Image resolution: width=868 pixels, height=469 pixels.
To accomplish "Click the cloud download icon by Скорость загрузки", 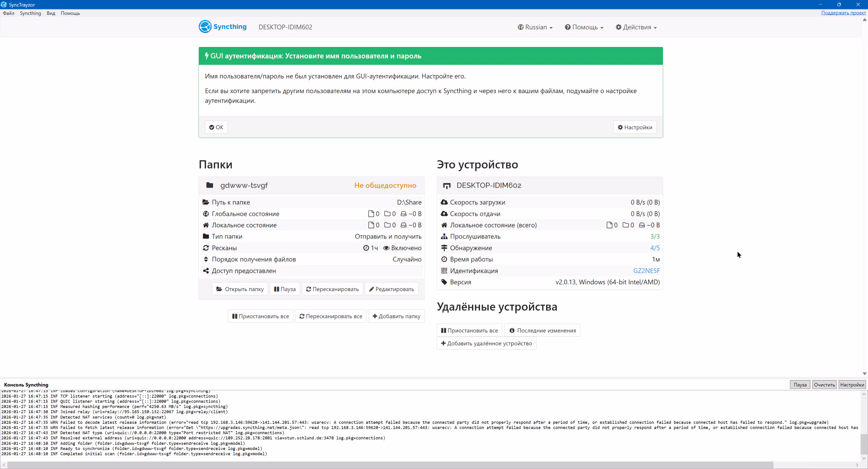I will pyautogui.click(x=444, y=202).
